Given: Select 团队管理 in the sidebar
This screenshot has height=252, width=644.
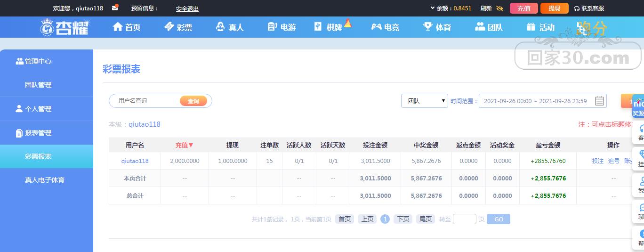Looking at the screenshot, I should pyautogui.click(x=38, y=85).
